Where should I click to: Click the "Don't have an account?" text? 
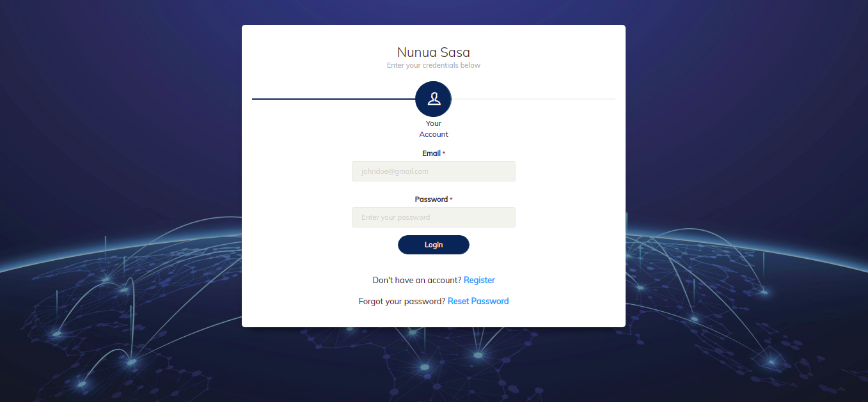417,280
